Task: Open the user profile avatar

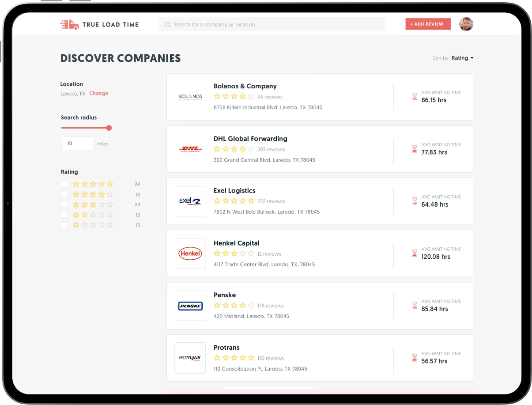Action: pyautogui.click(x=466, y=24)
